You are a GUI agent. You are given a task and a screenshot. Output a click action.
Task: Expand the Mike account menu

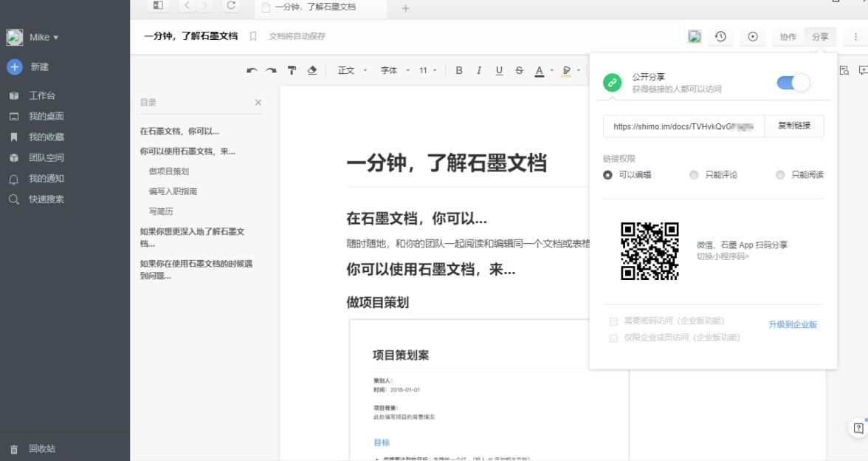pos(43,38)
